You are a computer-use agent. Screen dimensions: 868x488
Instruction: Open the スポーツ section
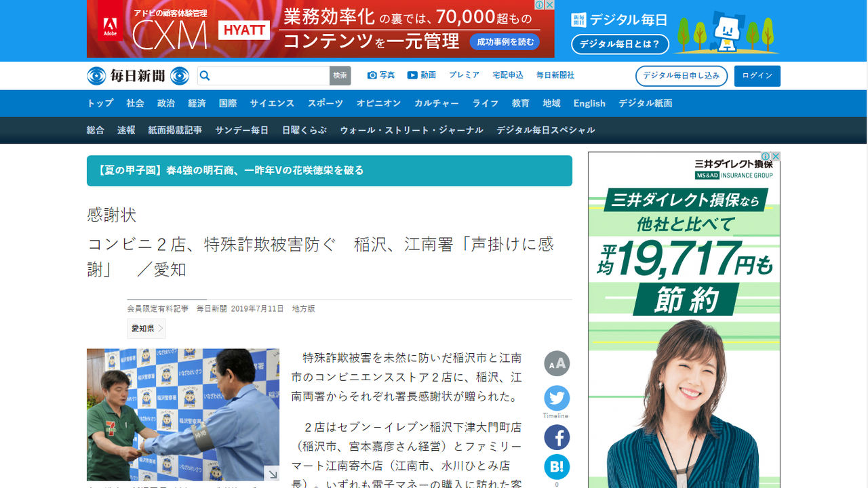tap(325, 103)
